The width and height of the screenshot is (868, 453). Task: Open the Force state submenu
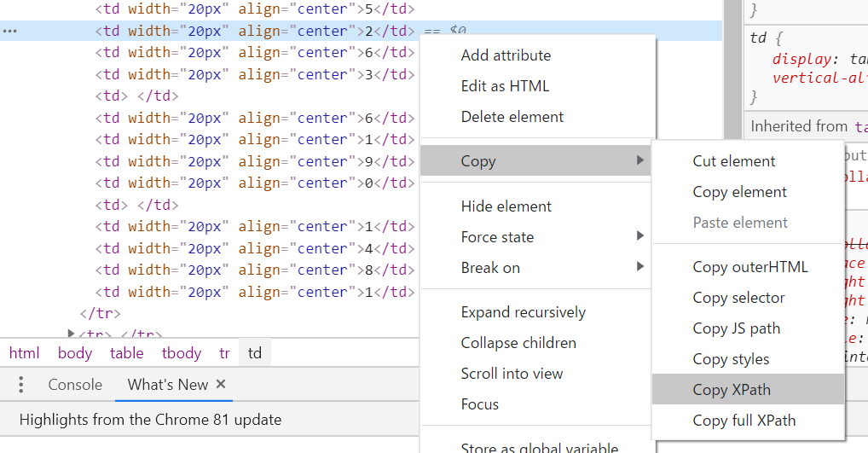(497, 237)
